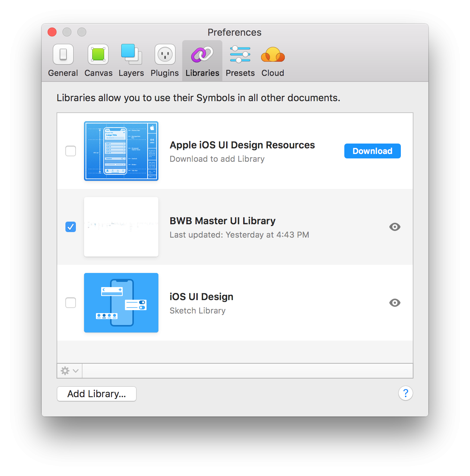Preview iOS UI Design library with eye icon
This screenshot has width=470, height=476.
395,303
